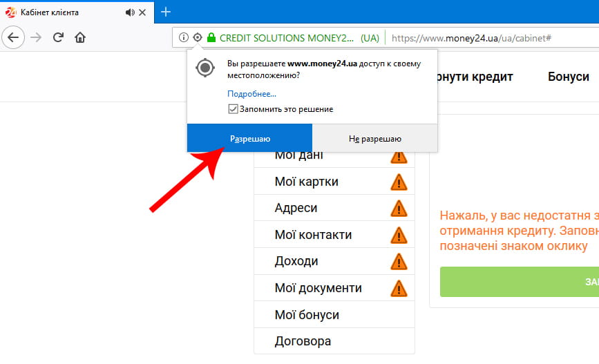Click the green padlock security icon

pyautogui.click(x=211, y=37)
